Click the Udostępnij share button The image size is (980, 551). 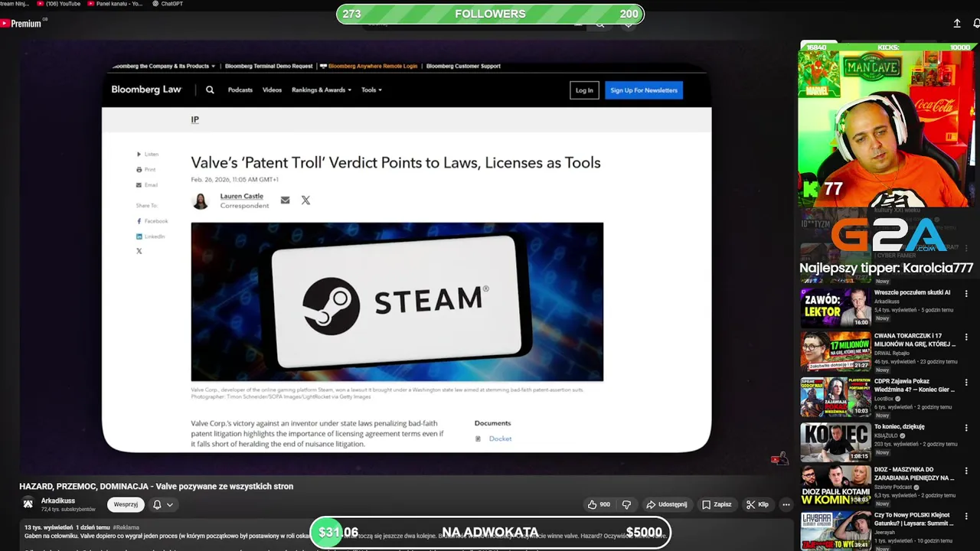click(666, 504)
